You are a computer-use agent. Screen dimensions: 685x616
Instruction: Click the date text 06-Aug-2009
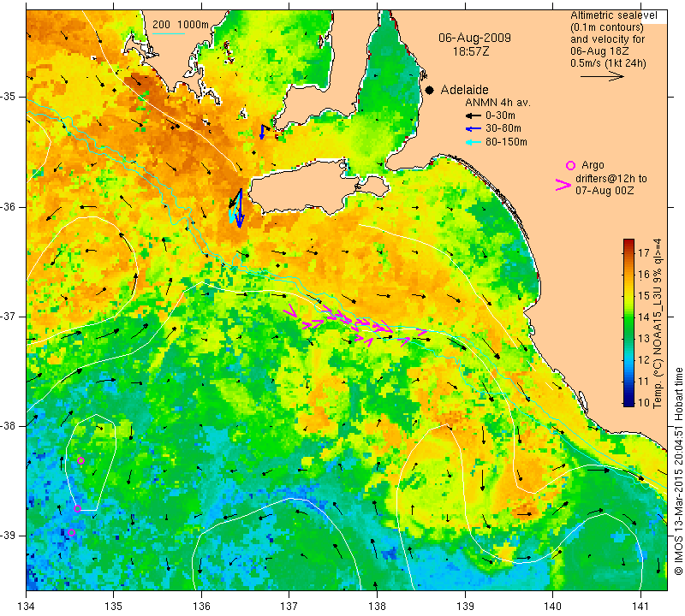pos(475,38)
